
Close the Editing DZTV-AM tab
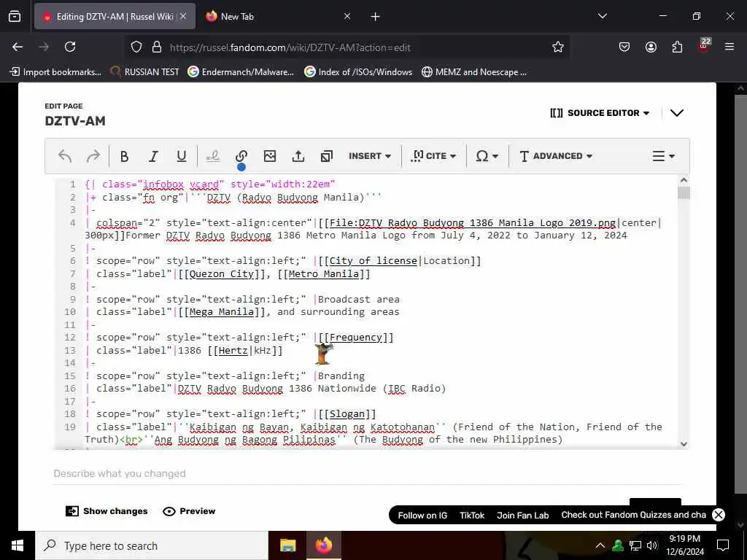coord(183,17)
